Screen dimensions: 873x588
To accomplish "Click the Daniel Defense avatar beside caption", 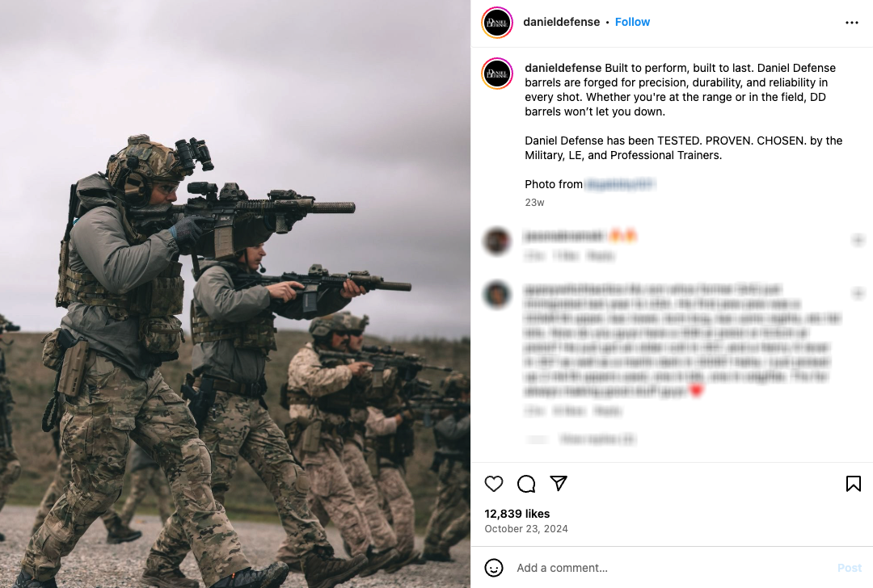I will pos(496,73).
